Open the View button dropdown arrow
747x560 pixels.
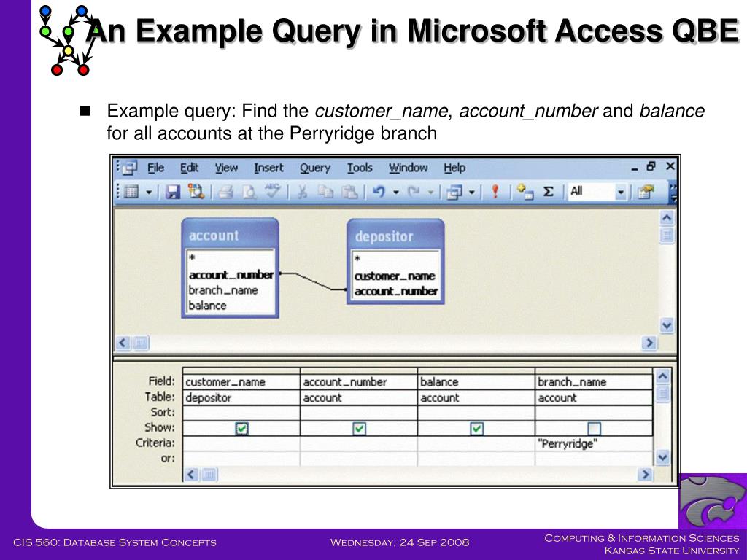(149, 192)
